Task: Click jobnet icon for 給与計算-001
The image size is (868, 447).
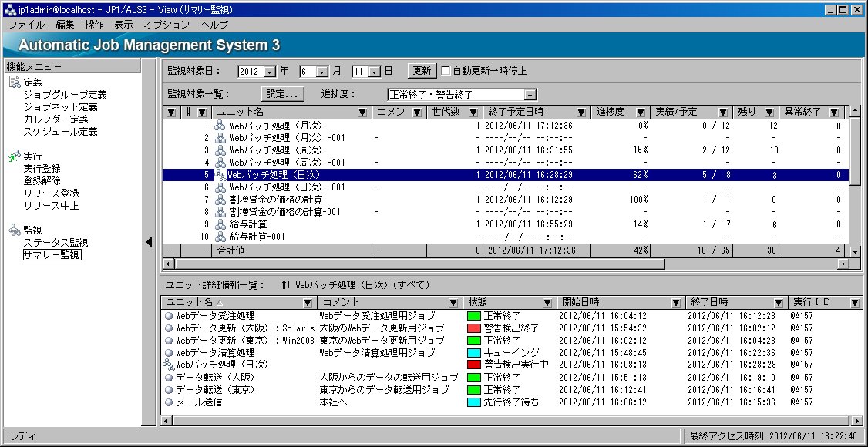Action: click(220, 237)
